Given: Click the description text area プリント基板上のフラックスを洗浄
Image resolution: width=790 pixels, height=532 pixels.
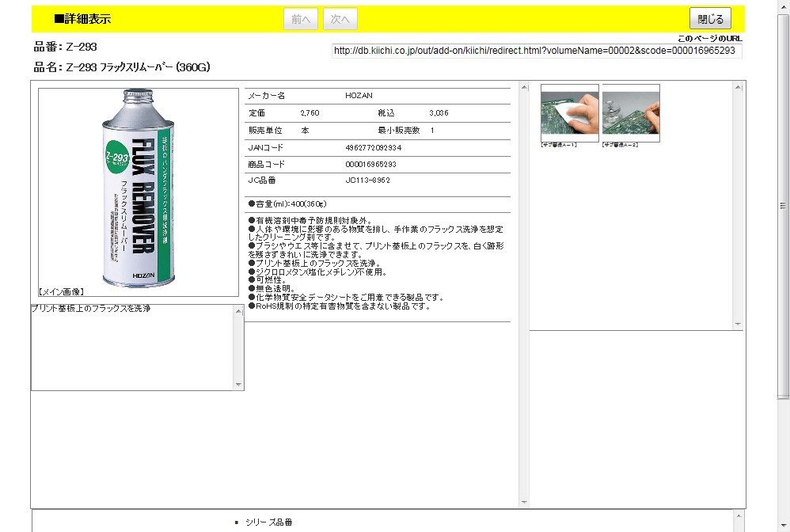Looking at the screenshot, I should click(x=132, y=347).
